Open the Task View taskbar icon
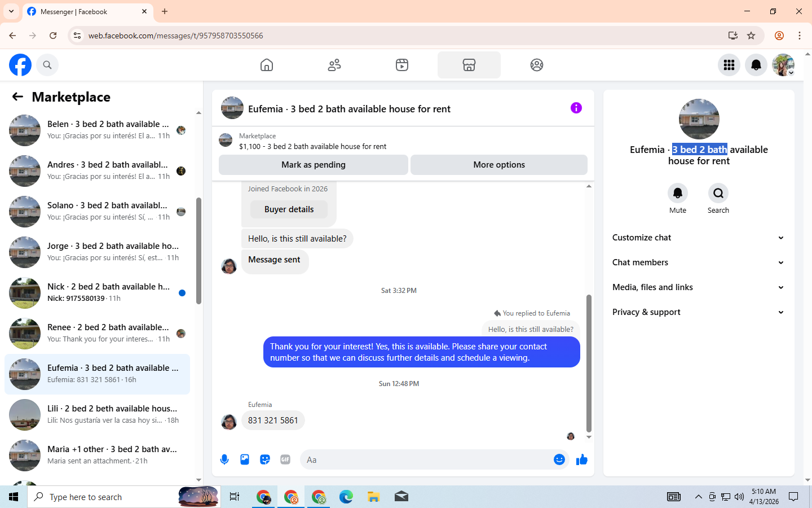 [235, 497]
